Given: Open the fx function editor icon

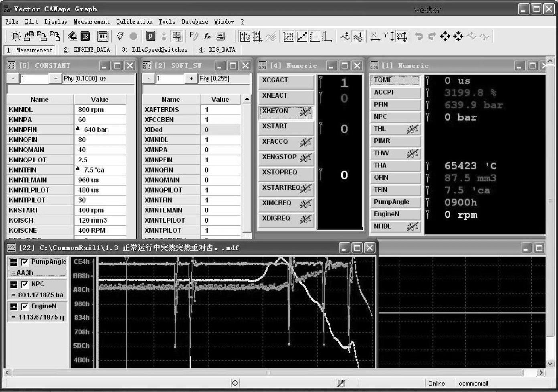Looking at the screenshot, I should (x=207, y=36).
